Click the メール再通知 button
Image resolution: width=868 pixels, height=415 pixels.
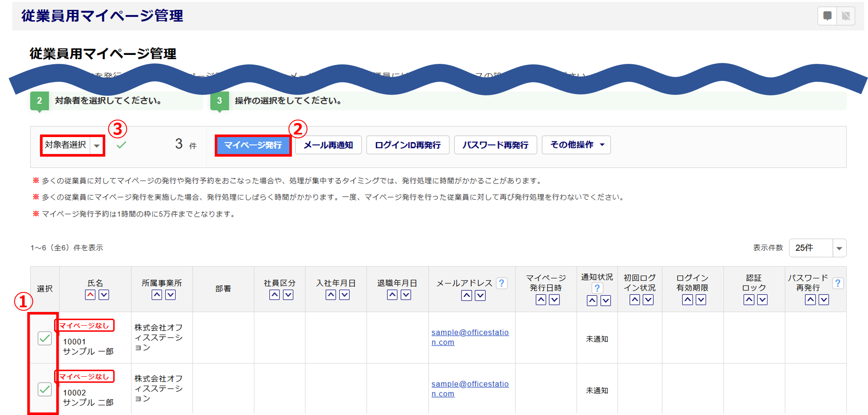[x=328, y=145]
